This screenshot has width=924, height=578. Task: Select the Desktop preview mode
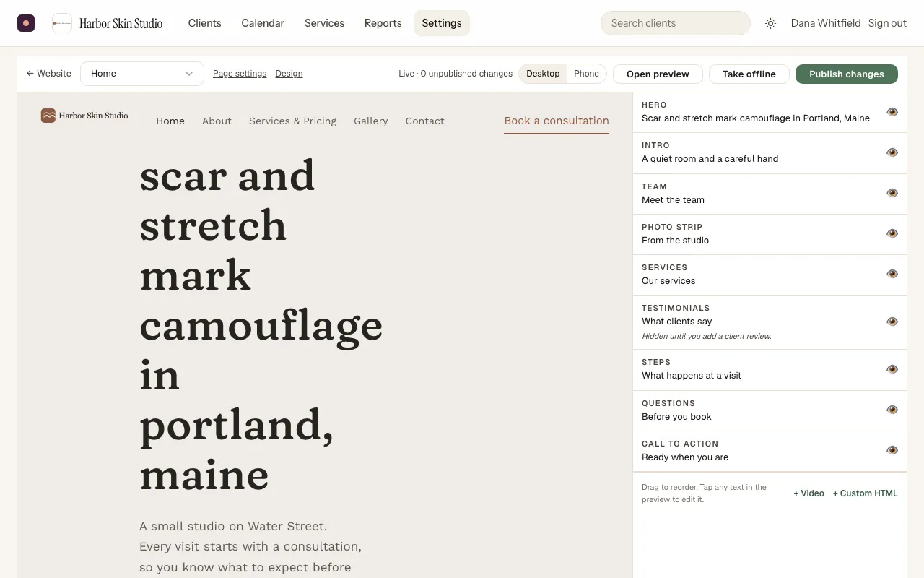click(543, 74)
